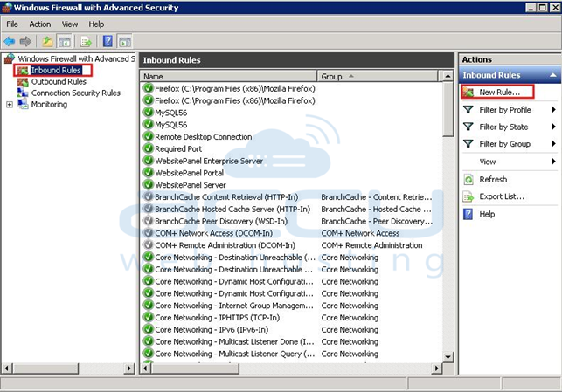Select Core Networking - IPv6 (IPv6-In) rule
This screenshot has height=392, width=562.
[x=212, y=330]
